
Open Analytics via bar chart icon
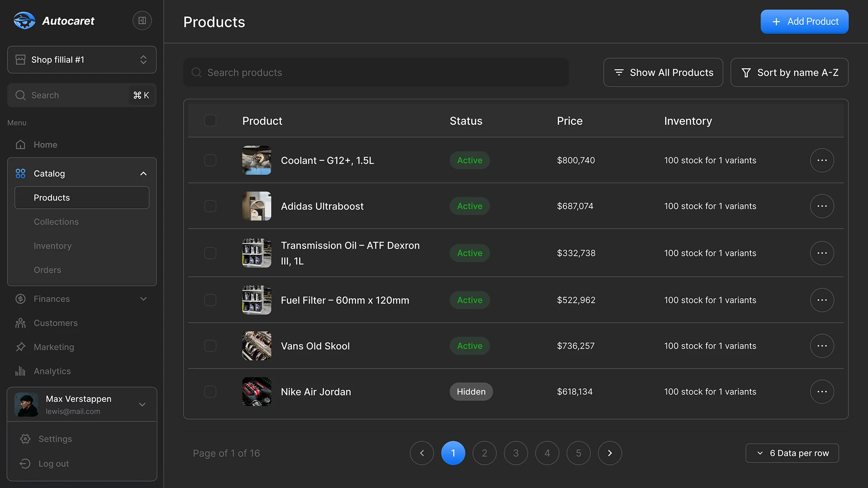coord(21,371)
